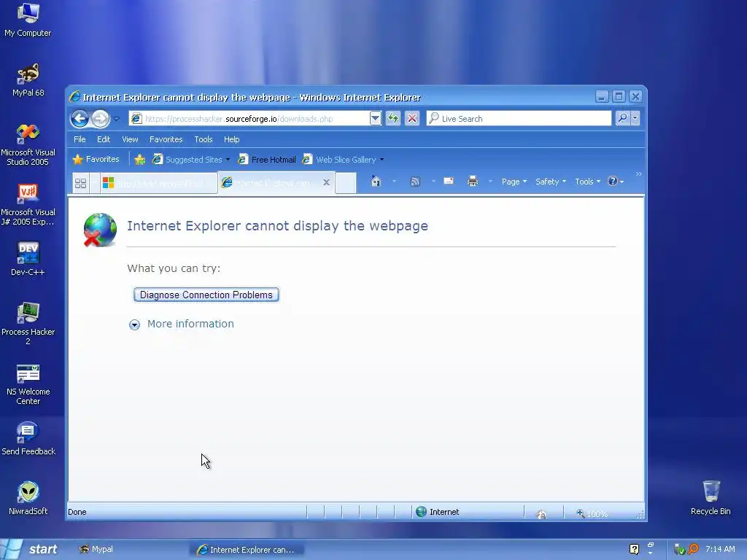Open a new blank tab
The width and height of the screenshot is (747, 560).
(345, 183)
